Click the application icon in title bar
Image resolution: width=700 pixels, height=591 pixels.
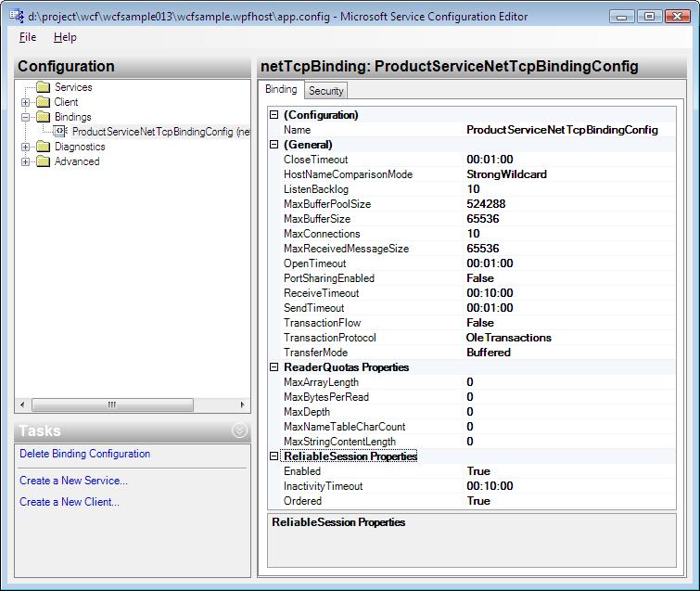[17, 17]
